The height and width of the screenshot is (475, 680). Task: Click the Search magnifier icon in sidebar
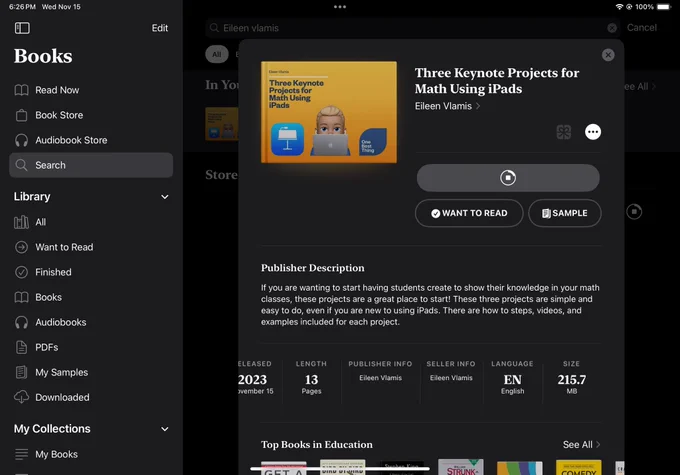[x=21, y=165]
